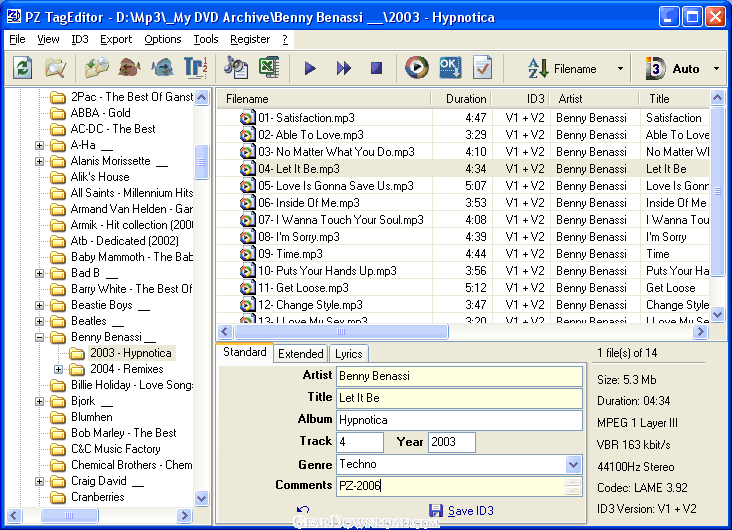Click in the Title field

click(x=459, y=398)
